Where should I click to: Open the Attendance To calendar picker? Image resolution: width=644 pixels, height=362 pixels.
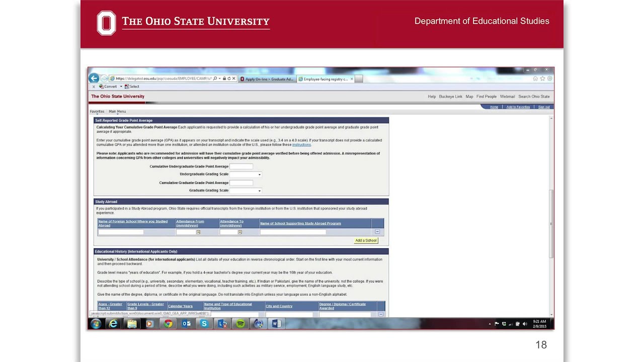[240, 232]
